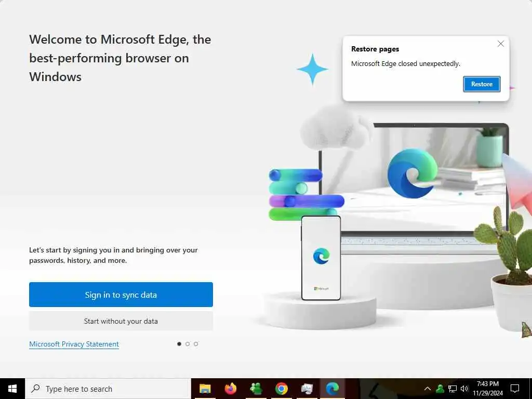Open the notification action center
Viewport: 532px width, 399px height.
[515, 389]
